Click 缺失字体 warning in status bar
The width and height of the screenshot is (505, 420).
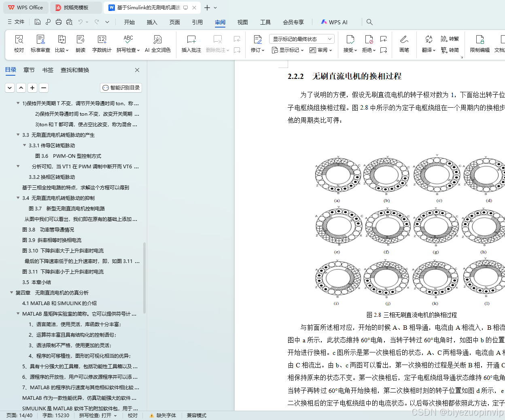click(x=163, y=416)
